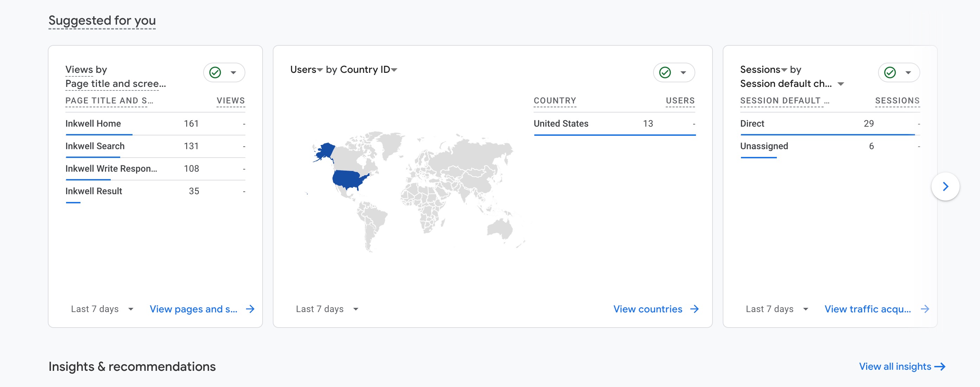This screenshot has width=980, height=387.
Task: Expand Session default channel dimension dropdown
Action: (841, 84)
